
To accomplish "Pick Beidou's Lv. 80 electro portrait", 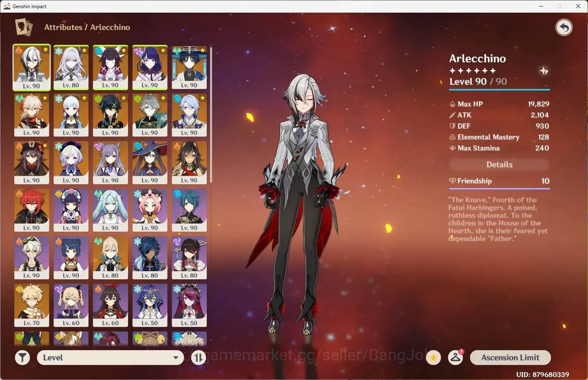I will pos(189,258).
